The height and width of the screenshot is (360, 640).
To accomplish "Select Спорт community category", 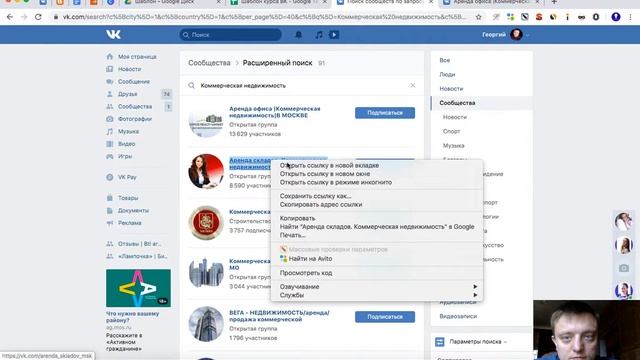I will (451, 131).
